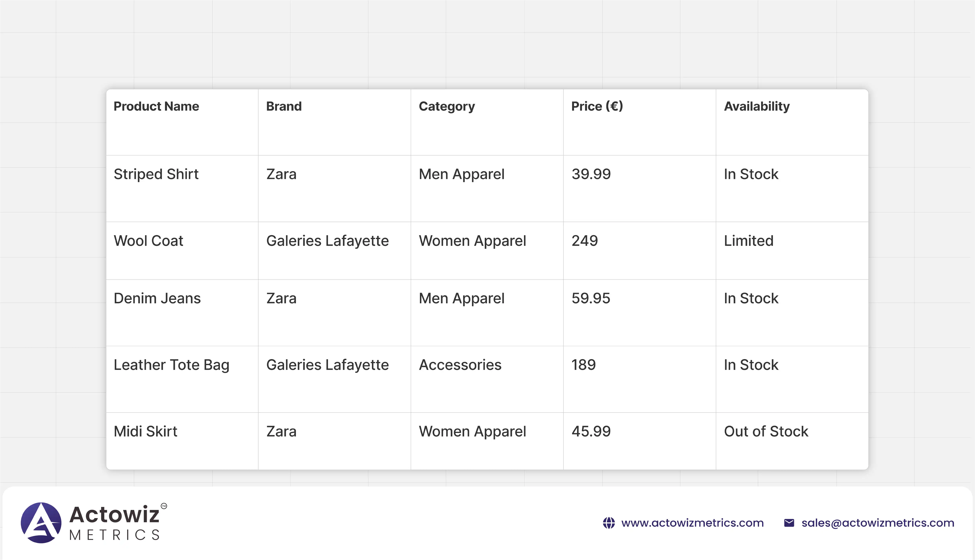
Task: Click the Actowiz wordmark text
Action: click(114, 515)
